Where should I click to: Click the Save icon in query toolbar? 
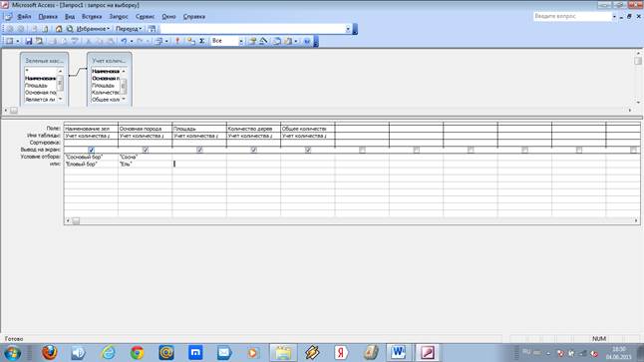click(28, 41)
